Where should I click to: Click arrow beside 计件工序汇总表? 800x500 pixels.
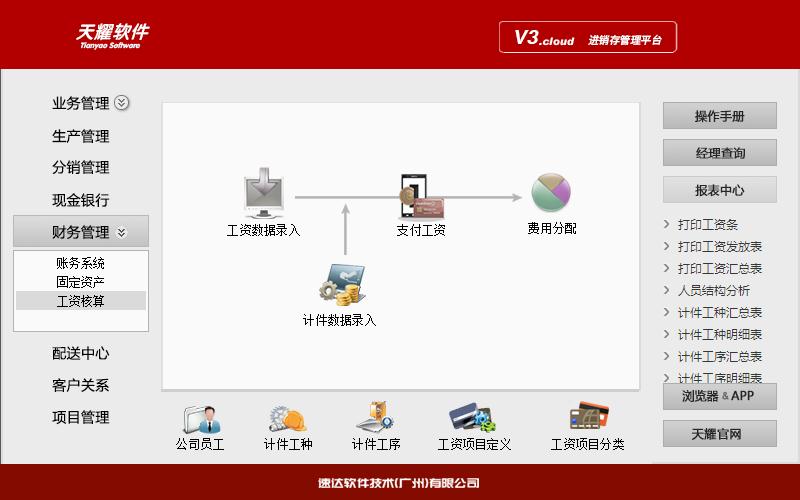tap(666, 356)
